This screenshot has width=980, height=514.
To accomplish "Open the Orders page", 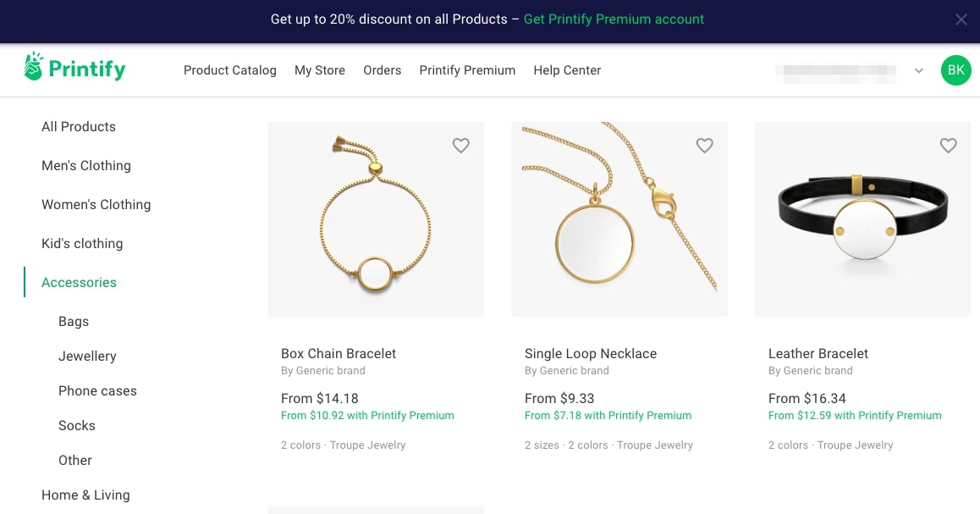I will 382,70.
